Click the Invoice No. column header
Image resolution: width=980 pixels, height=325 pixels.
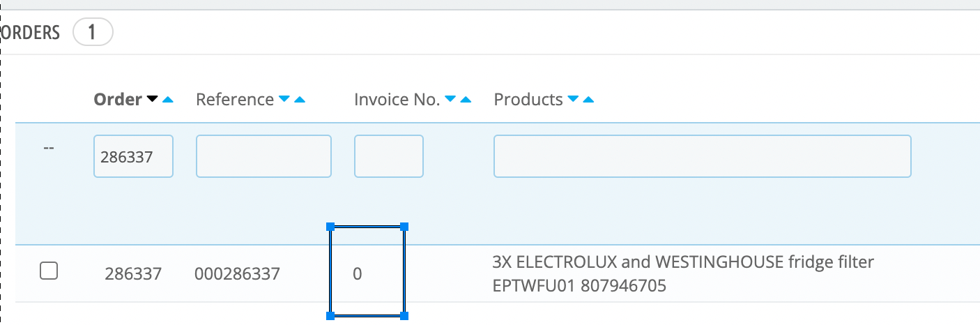397,100
